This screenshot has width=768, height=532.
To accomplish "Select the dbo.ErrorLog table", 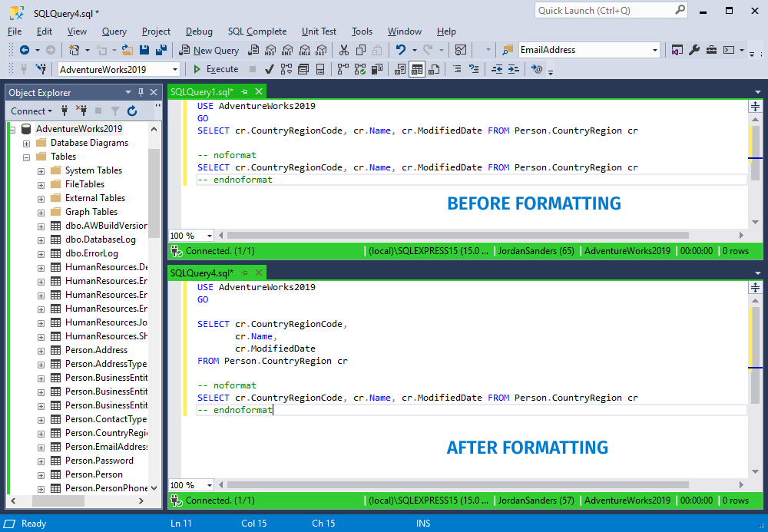I will (91, 253).
